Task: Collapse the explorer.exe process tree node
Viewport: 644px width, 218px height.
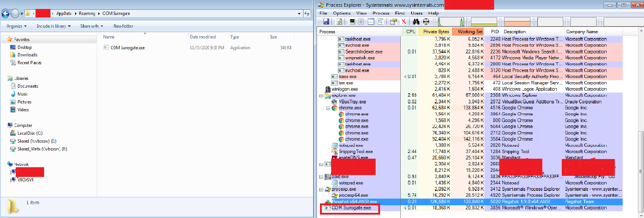Action: pos(321,96)
